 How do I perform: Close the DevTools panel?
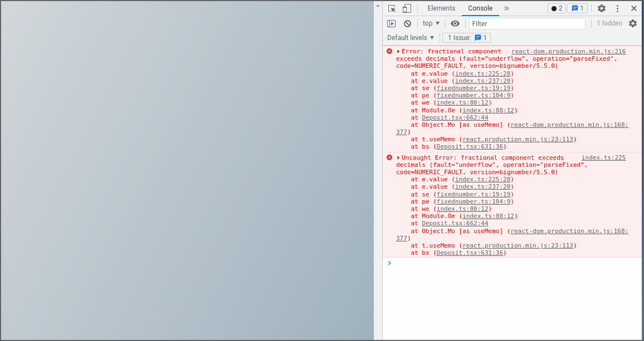click(634, 8)
